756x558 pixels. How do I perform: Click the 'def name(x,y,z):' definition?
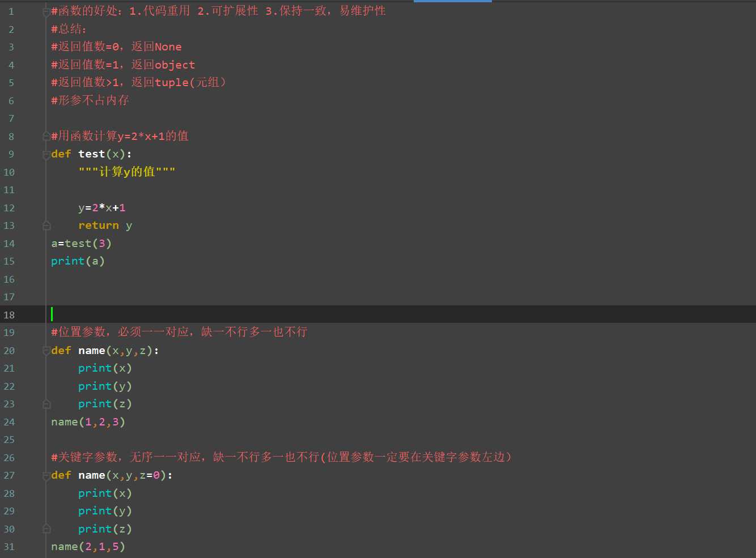[105, 351]
